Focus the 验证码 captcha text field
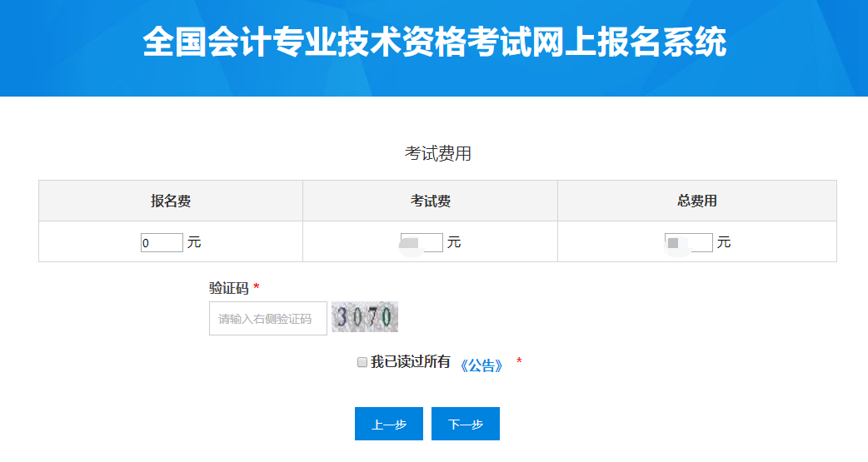The height and width of the screenshot is (462, 868). (267, 319)
